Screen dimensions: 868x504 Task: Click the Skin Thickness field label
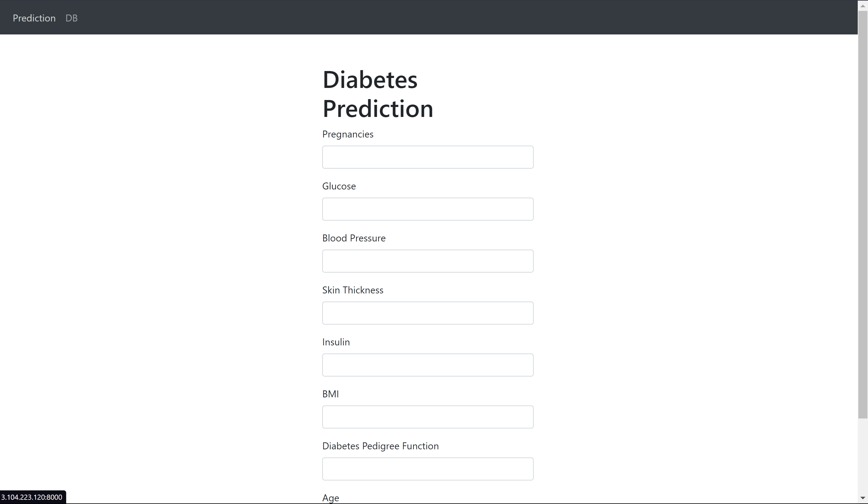tap(352, 290)
